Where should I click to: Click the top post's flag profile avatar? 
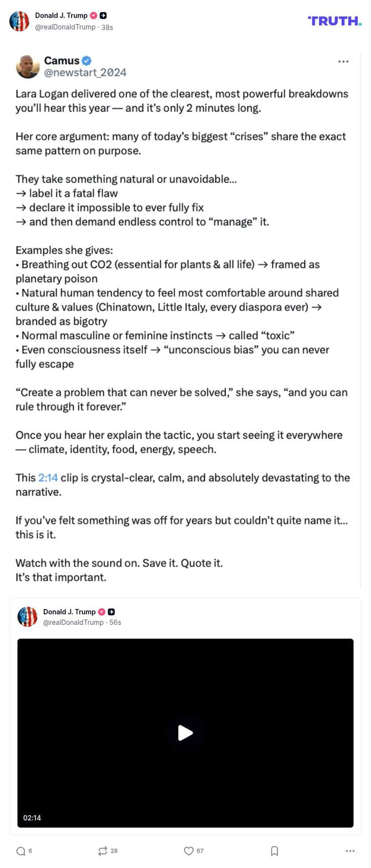coord(19,21)
